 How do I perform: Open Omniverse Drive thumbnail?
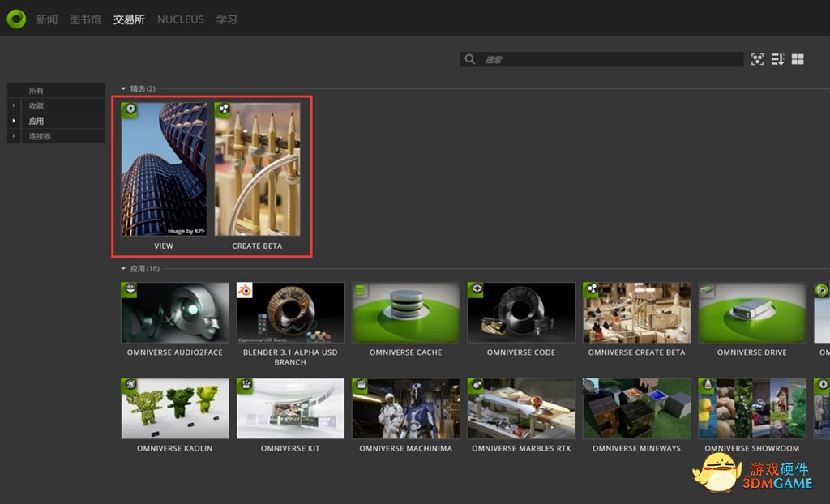752,312
